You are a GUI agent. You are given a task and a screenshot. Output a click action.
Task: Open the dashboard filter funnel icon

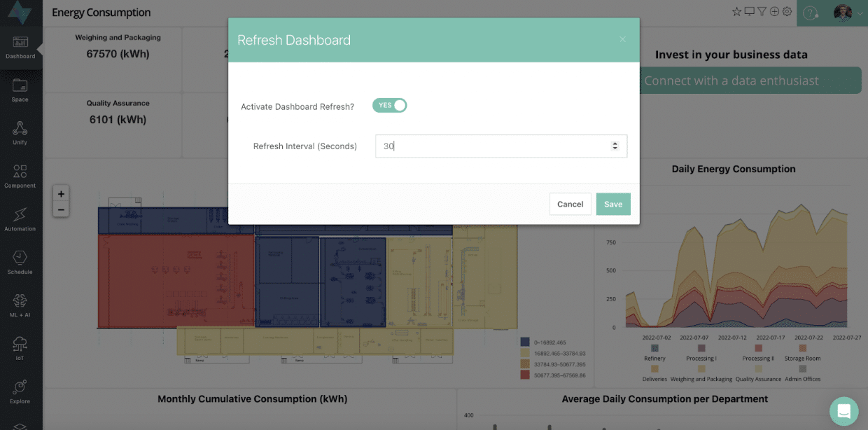pyautogui.click(x=762, y=12)
